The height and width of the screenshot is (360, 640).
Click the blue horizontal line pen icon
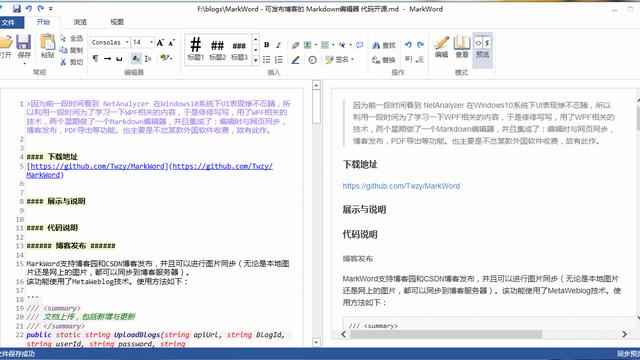296,60
